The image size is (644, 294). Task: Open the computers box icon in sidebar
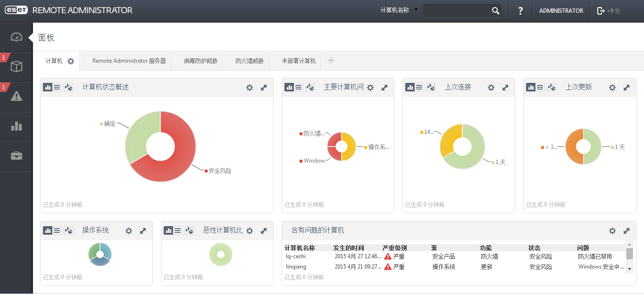pyautogui.click(x=17, y=67)
